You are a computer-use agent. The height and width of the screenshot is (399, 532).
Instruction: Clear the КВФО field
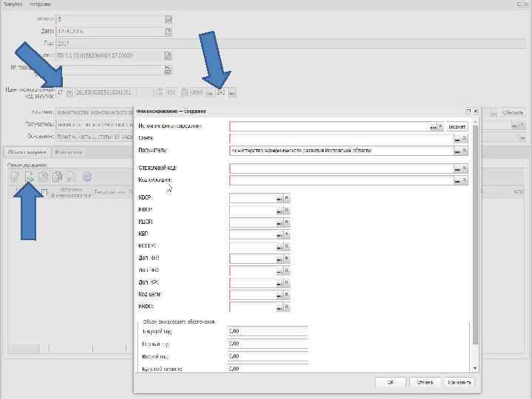287,307
